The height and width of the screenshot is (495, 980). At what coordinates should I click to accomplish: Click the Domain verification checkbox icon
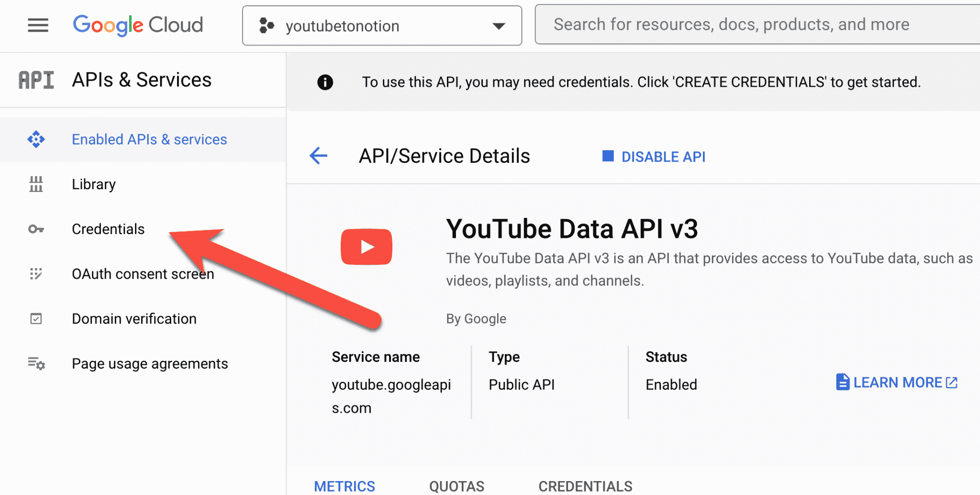(x=35, y=318)
